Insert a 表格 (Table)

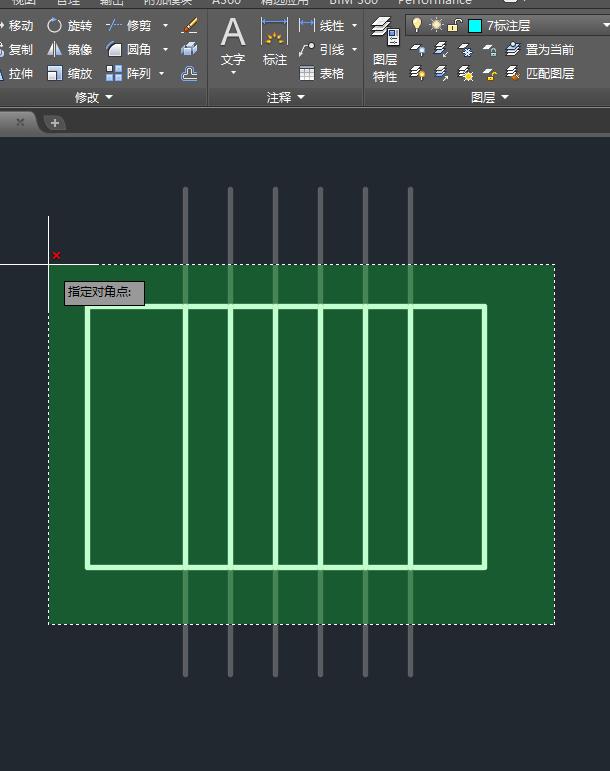point(321,74)
